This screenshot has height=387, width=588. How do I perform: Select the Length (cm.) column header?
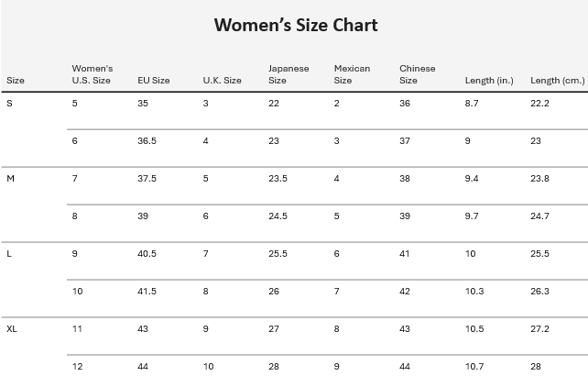click(x=557, y=81)
